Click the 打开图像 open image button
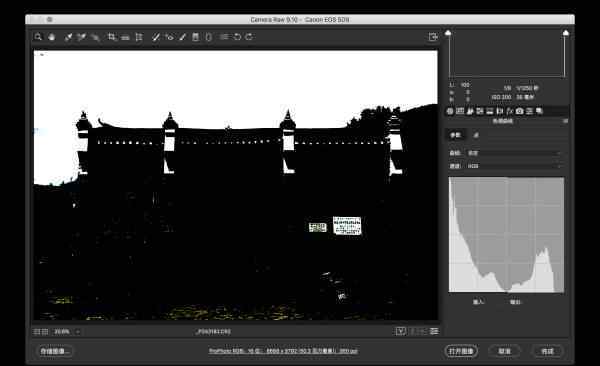This screenshot has height=366, width=600. (461, 351)
